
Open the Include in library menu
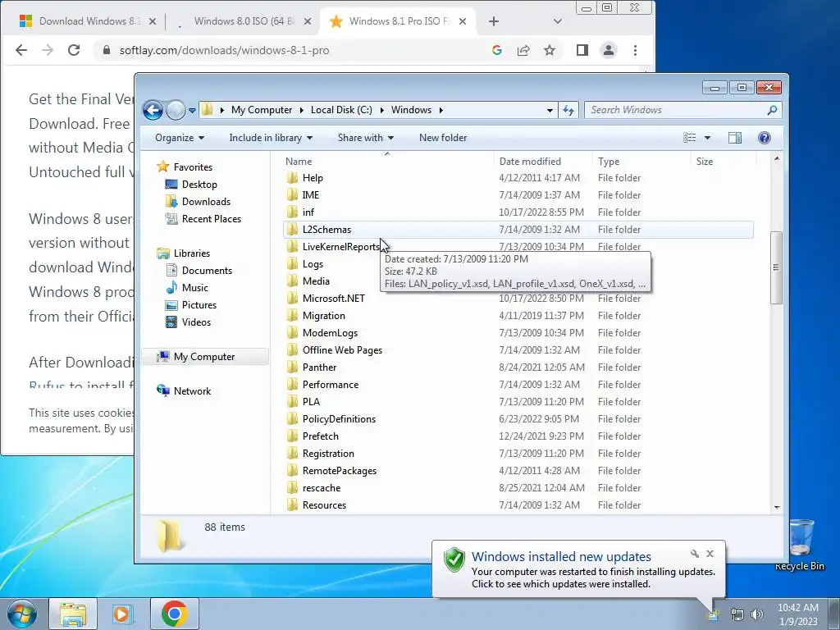coord(271,138)
